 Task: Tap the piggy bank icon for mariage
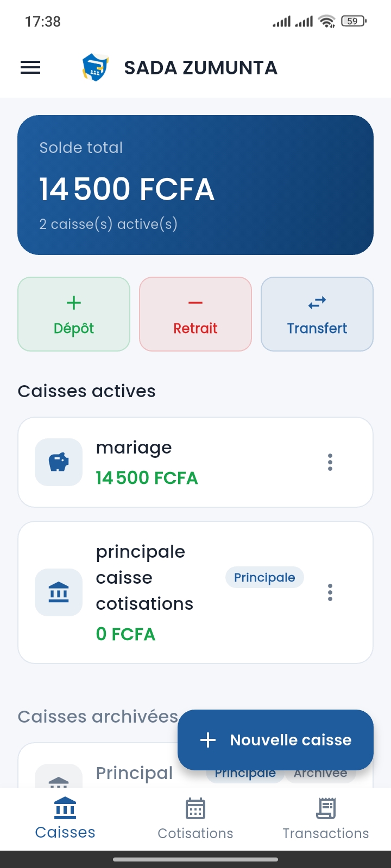(59, 462)
